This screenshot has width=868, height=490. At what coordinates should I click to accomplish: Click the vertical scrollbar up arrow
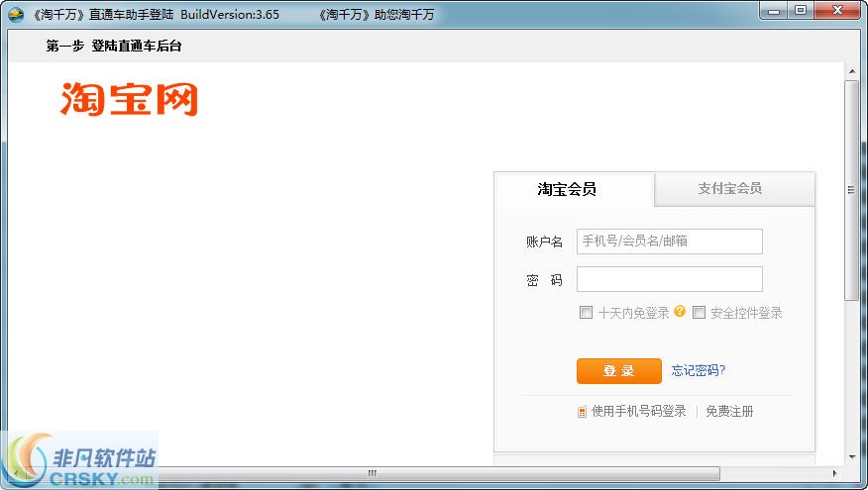(851, 71)
